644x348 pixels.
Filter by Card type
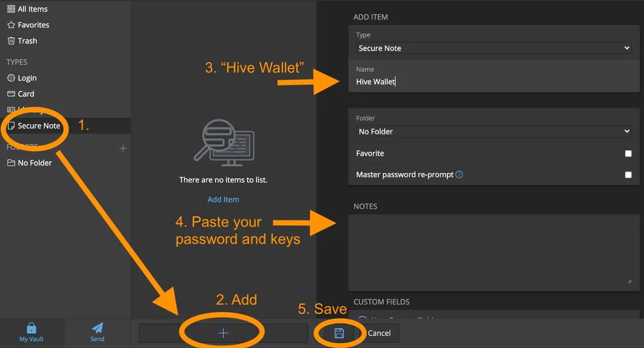21,94
